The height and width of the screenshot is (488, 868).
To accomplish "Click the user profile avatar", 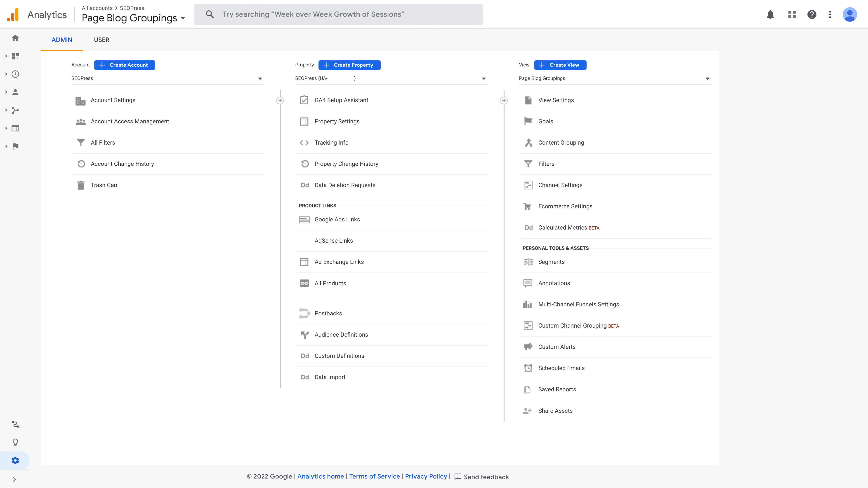I will 849,14.
